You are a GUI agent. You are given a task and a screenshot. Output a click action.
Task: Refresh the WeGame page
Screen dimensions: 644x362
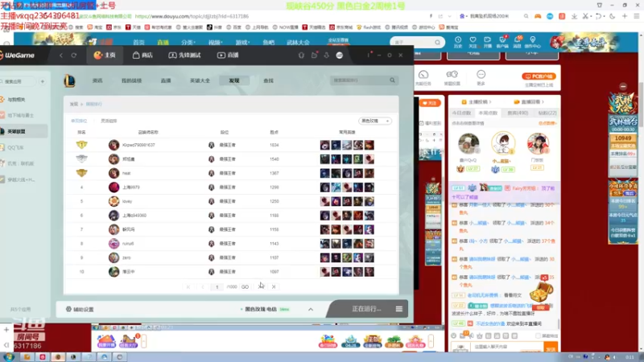[x=74, y=55]
